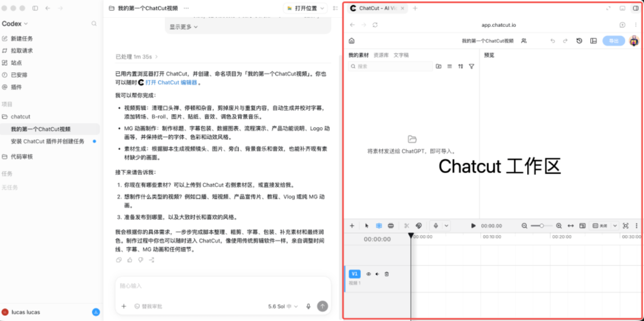The height and width of the screenshot is (321, 644).
Task: Click the microphone record icon in timeline
Action: pos(436,226)
